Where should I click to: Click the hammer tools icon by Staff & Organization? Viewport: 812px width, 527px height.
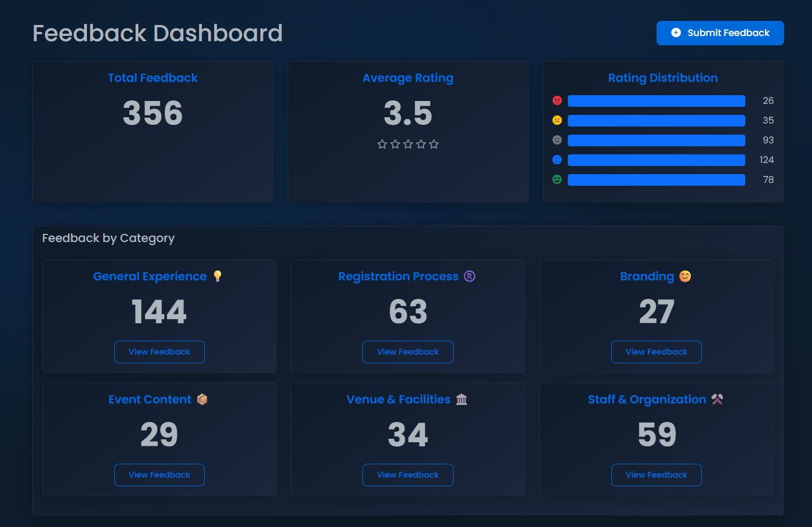(717, 399)
